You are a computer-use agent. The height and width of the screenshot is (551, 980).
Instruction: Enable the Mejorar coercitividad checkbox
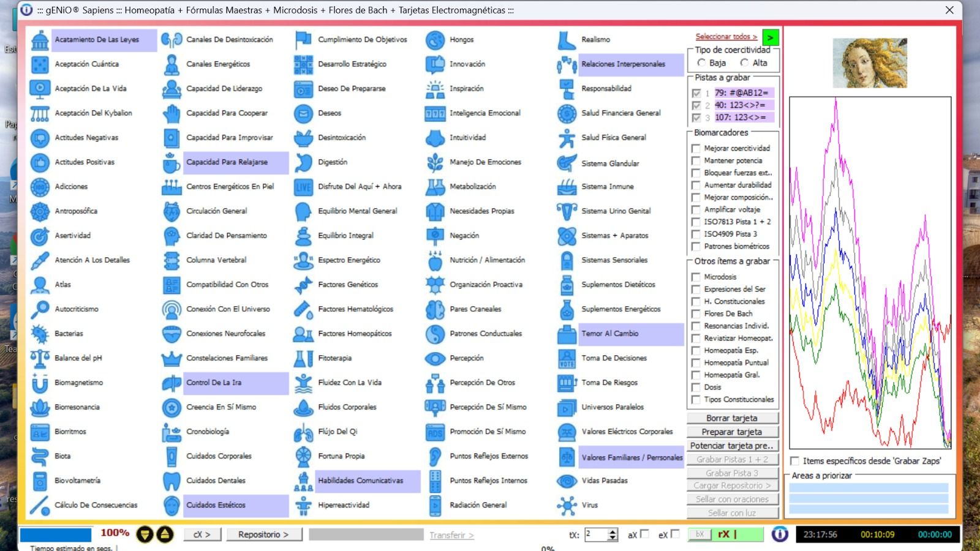click(696, 148)
